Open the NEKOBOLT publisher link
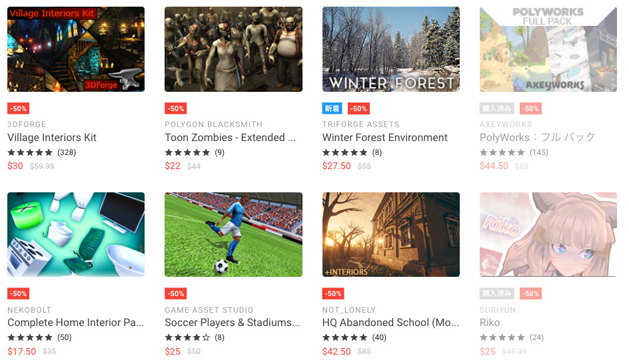Viewport: 629px width, 364px height. (29, 310)
